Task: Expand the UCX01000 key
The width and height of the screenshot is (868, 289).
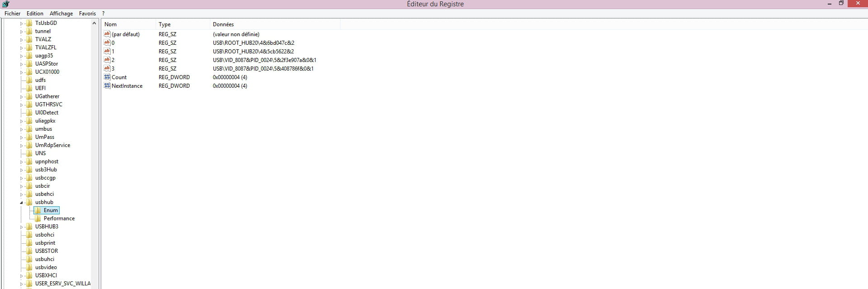Action: (x=21, y=72)
